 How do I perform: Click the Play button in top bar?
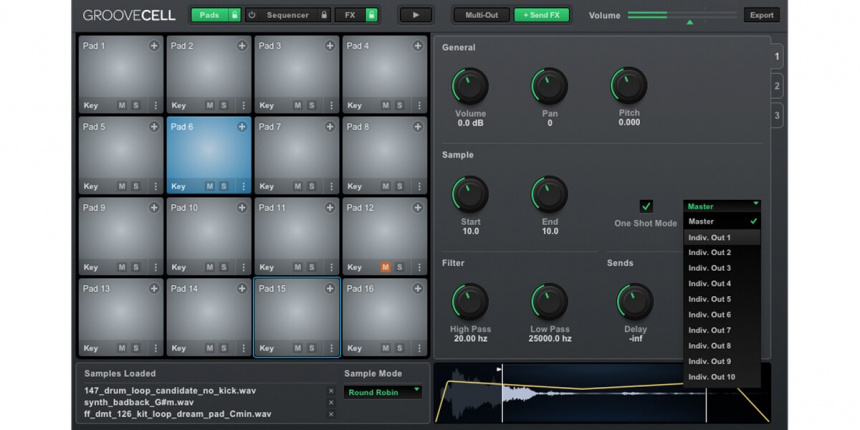pyautogui.click(x=416, y=15)
